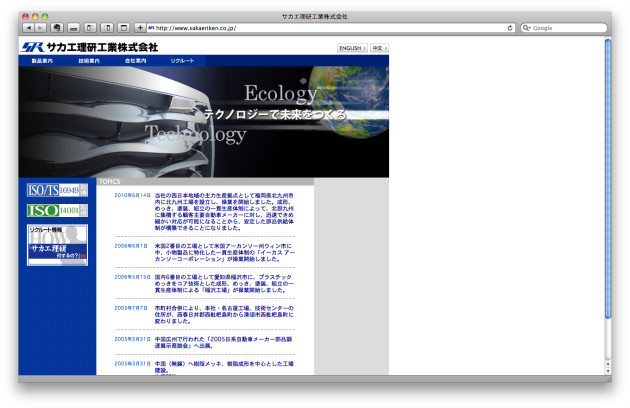Click the ISO/TS 16949 banner

(57, 190)
